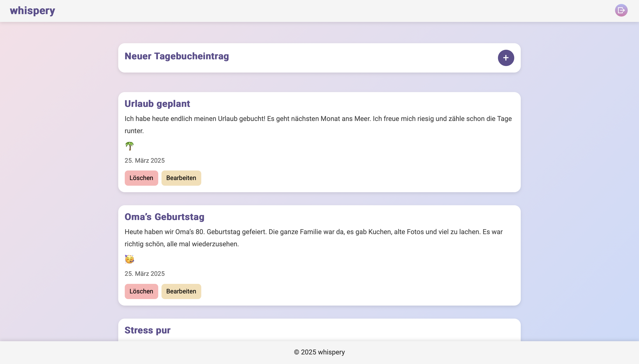Click the Oma's Geburtstag body text
This screenshot has height=364, width=639.
pos(313,232)
